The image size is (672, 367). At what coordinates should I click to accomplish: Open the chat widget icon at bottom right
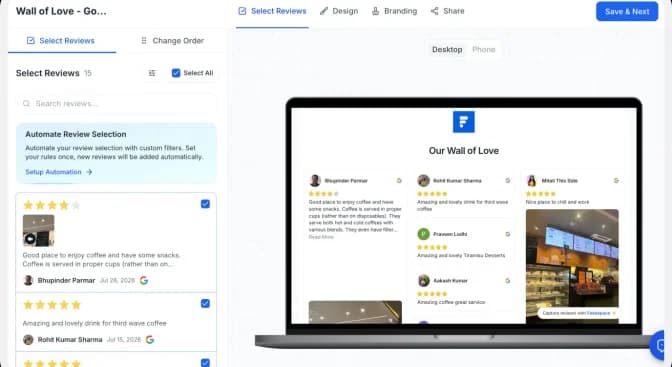[x=662, y=345]
